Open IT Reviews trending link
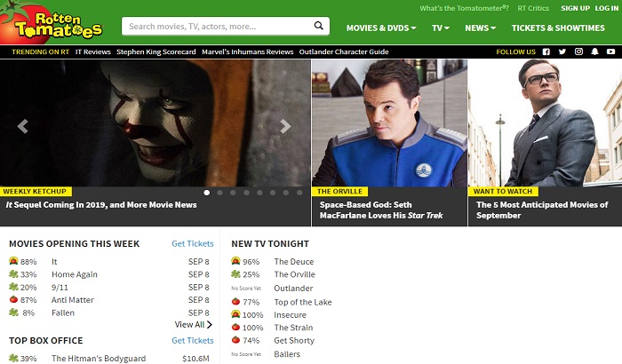622x364 pixels. (x=92, y=51)
